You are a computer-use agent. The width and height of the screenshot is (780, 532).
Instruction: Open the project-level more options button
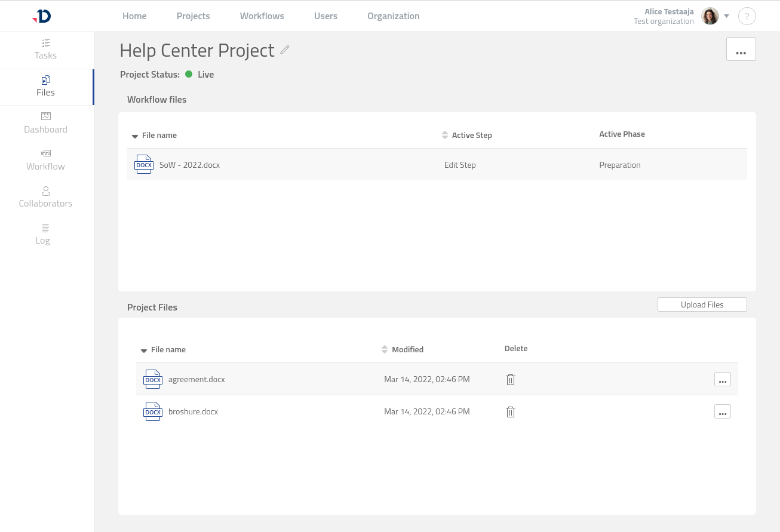[x=741, y=50]
